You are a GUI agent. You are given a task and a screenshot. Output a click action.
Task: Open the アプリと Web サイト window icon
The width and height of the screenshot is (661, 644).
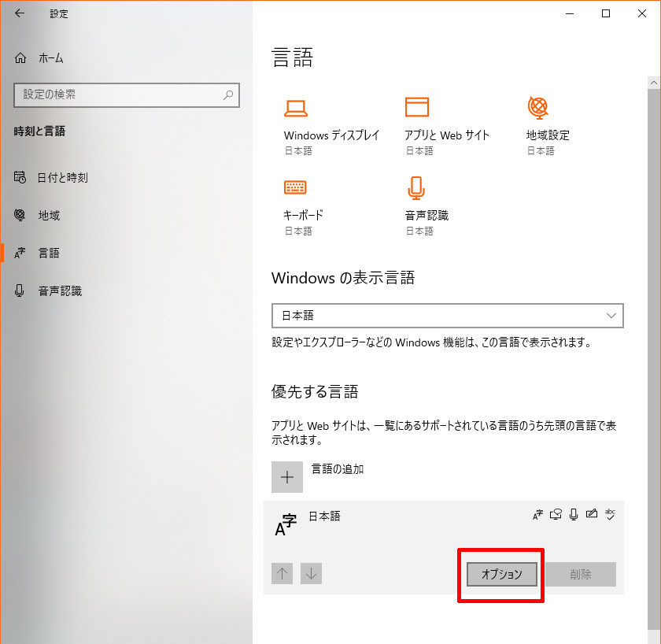416,107
